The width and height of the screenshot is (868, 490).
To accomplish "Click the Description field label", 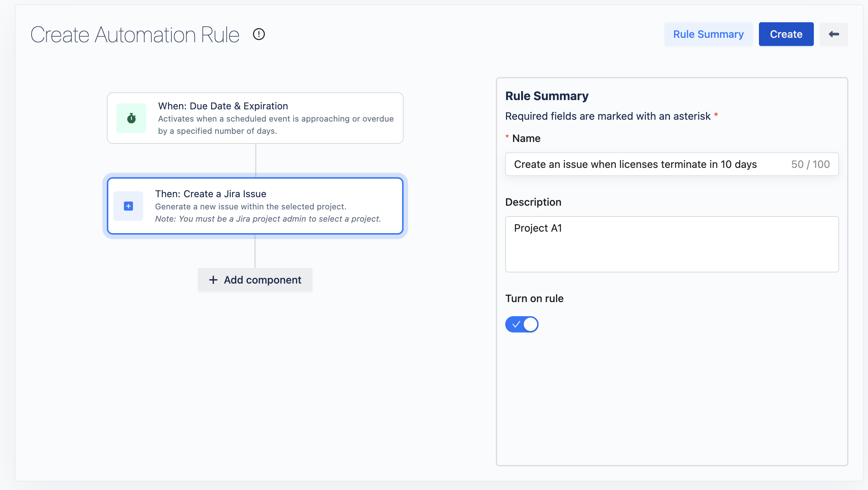I will click(533, 202).
